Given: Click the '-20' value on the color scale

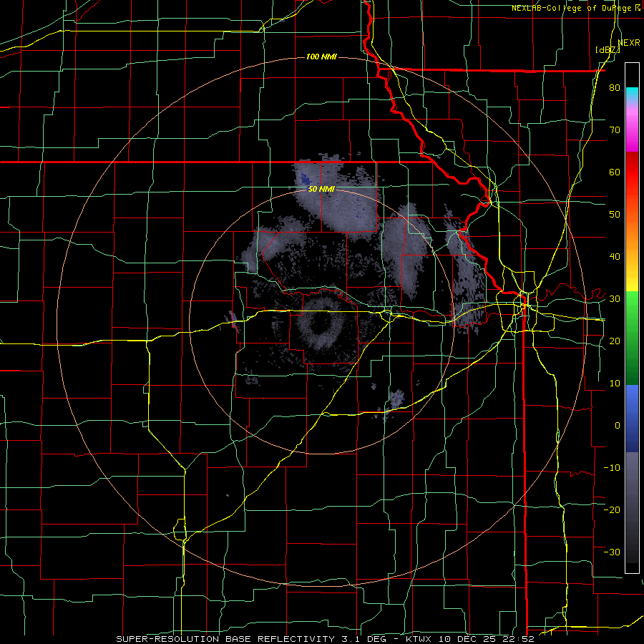Looking at the screenshot, I should (x=612, y=509).
